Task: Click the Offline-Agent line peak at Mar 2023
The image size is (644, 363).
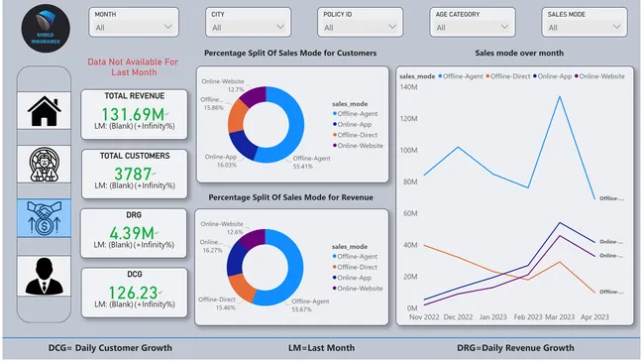Action: pos(560,96)
